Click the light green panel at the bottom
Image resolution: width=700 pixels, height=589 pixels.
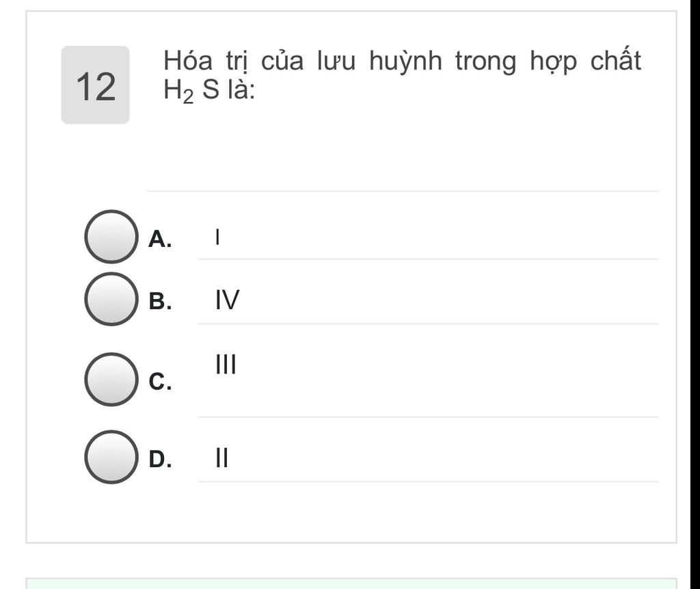point(351,583)
